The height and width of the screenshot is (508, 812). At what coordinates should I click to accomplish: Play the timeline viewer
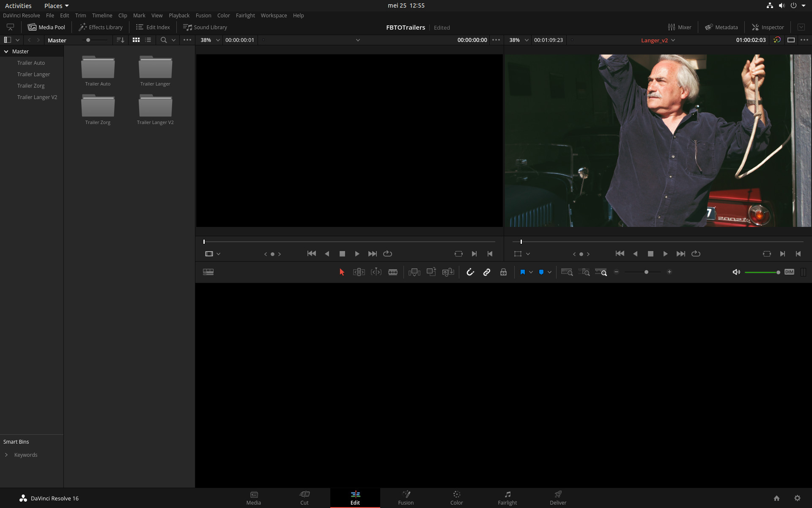[665, 254]
